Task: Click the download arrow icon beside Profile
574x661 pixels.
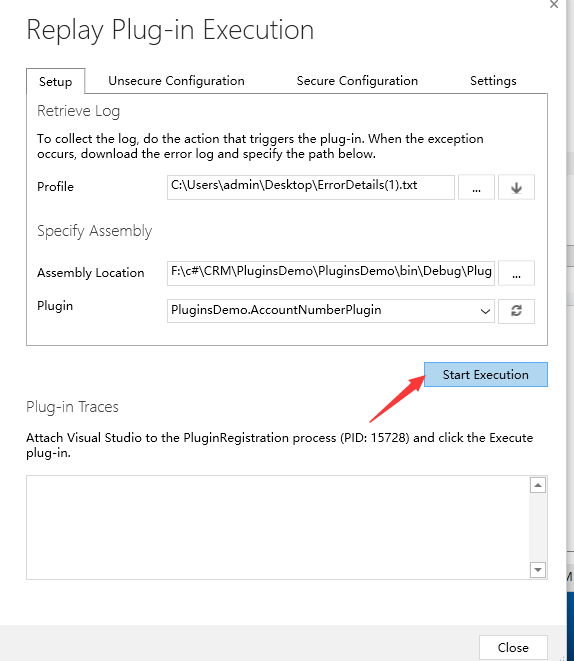Action: [516, 187]
